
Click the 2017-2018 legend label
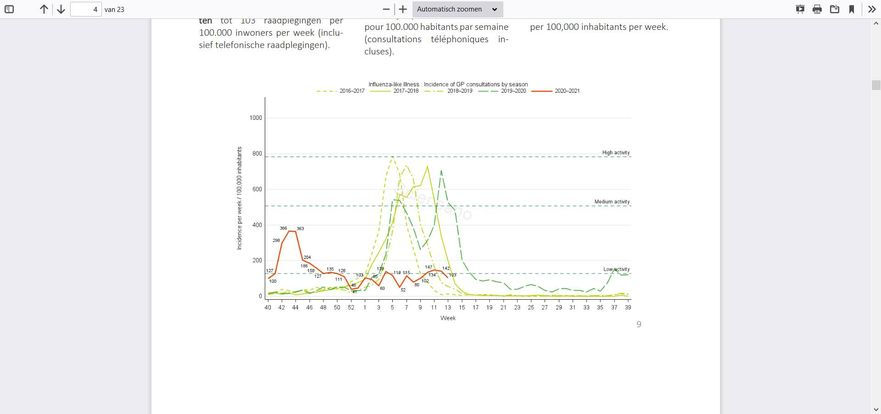406,91
